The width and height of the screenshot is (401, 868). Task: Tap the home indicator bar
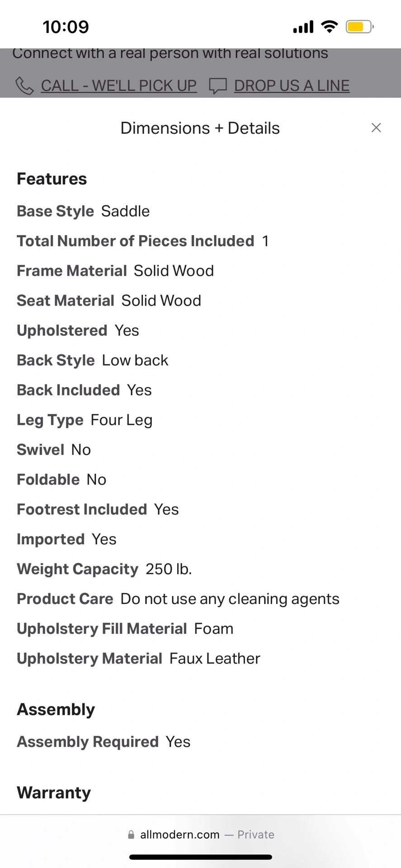coord(200,857)
